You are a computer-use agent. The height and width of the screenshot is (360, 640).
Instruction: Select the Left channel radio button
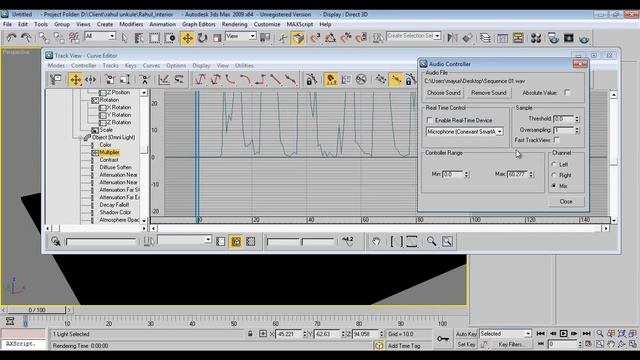(x=554, y=164)
